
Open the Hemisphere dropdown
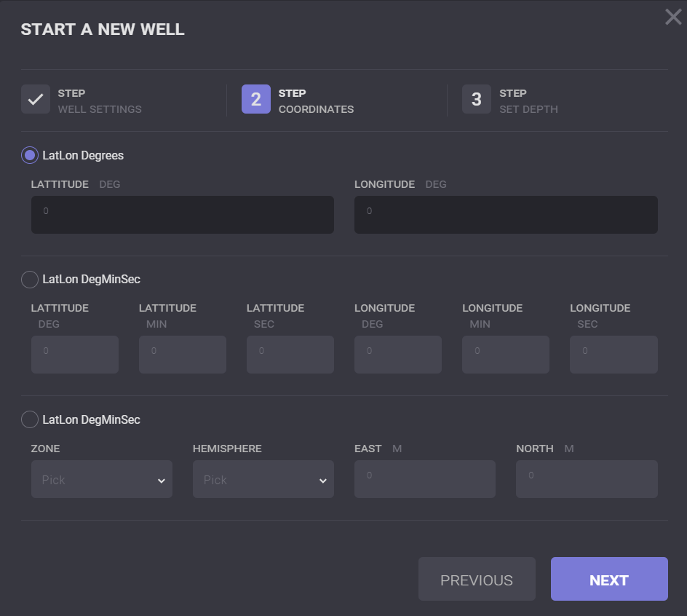click(x=263, y=479)
